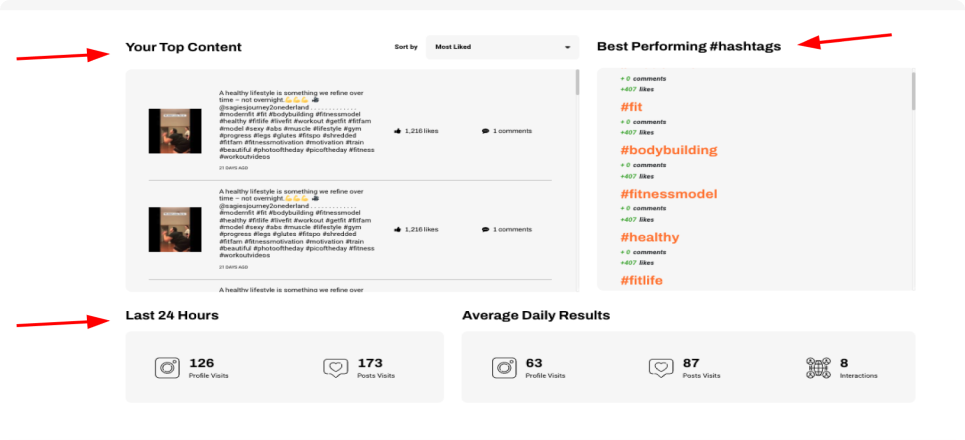Viewport: 965px width, 440px height.
Task: Select the #fit hashtag
Action: pos(631,106)
